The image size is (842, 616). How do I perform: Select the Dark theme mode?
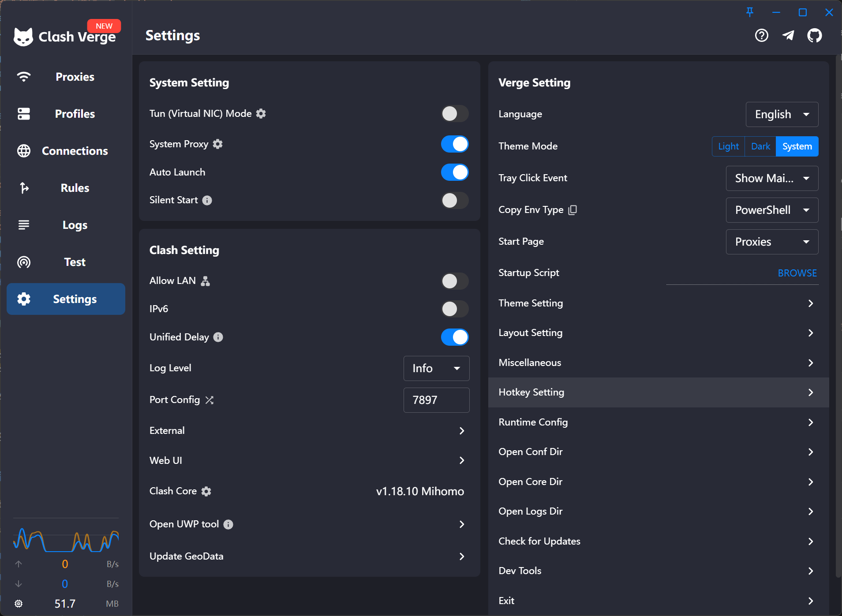760,146
